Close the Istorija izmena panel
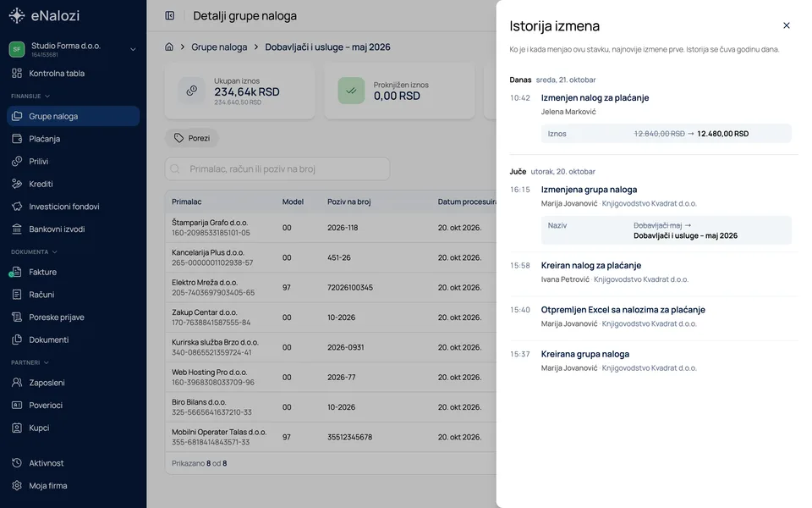The image size is (812, 508). (786, 25)
